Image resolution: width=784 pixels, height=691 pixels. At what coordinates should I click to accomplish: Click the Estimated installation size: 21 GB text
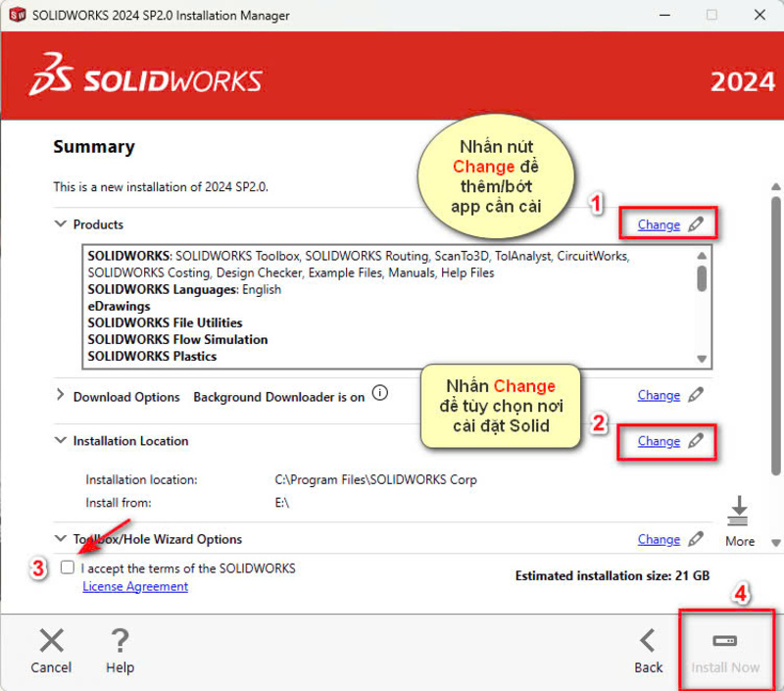(612, 576)
